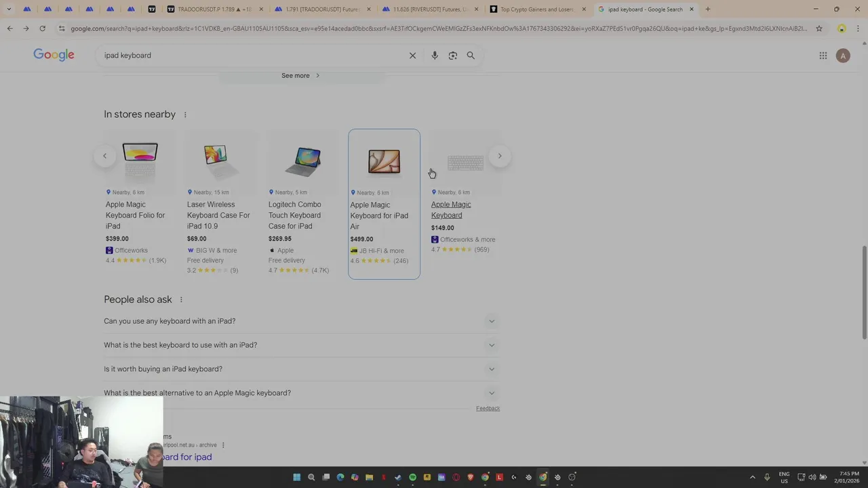Clear the search box with the X icon

412,56
